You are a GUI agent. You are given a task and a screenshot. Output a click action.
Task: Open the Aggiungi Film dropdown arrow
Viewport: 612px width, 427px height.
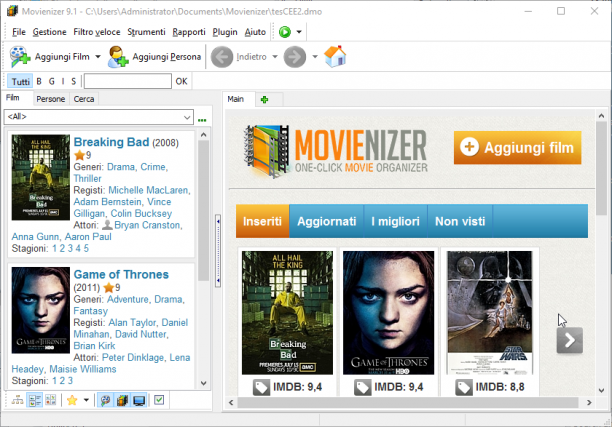(98, 57)
